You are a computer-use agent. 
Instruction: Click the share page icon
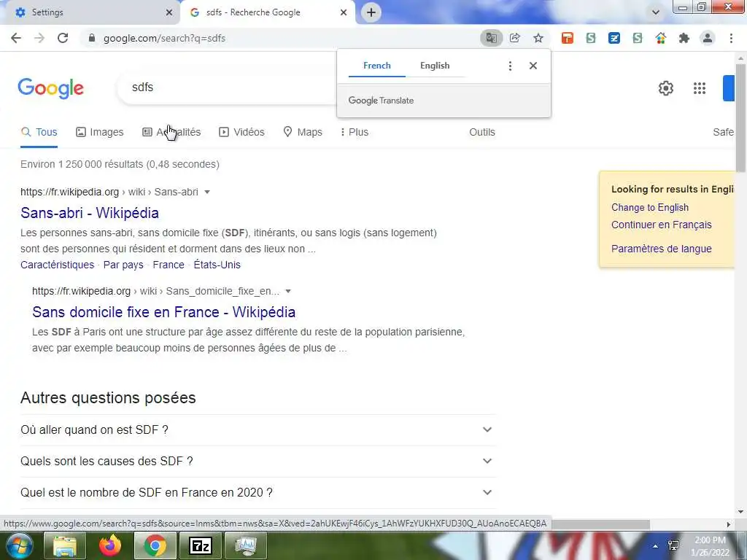(514, 38)
